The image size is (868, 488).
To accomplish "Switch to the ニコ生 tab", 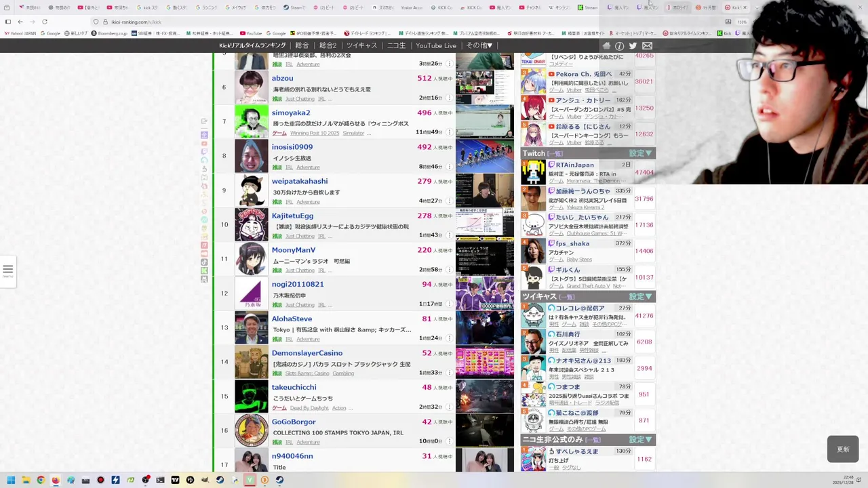I will [396, 45].
